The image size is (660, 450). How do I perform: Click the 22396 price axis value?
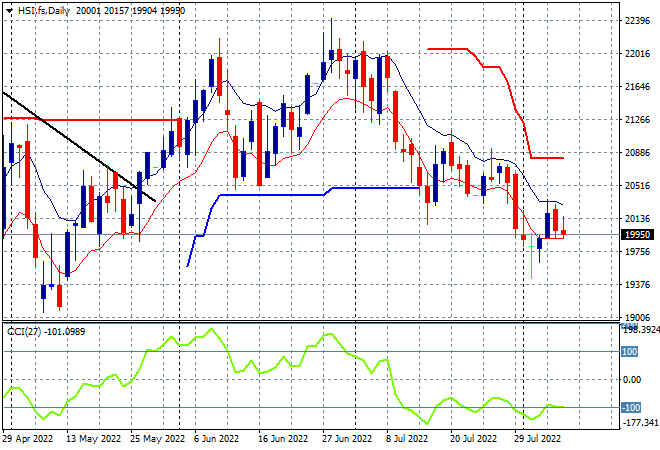point(637,21)
